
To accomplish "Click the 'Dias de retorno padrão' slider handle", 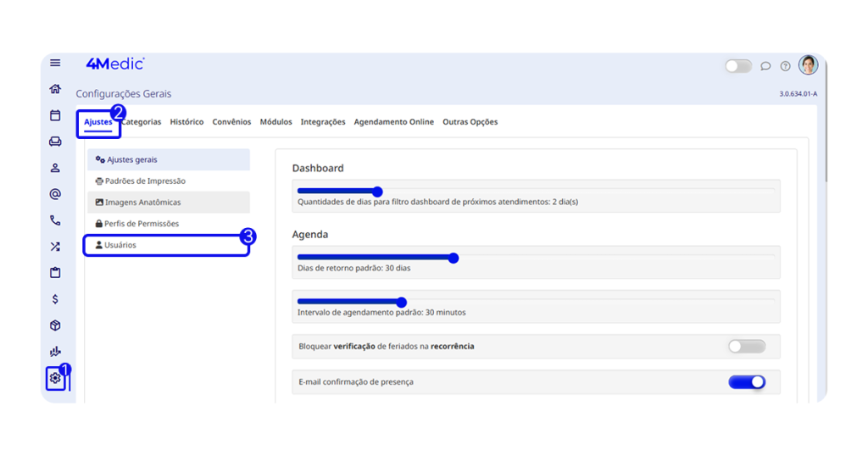I will pyautogui.click(x=453, y=259).
